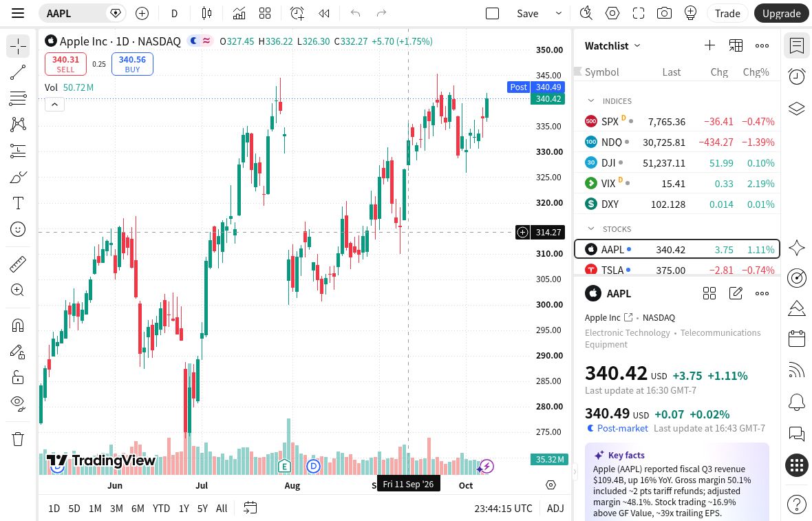
Task: Open publish ideas lightbulb icon
Action: tap(690, 14)
